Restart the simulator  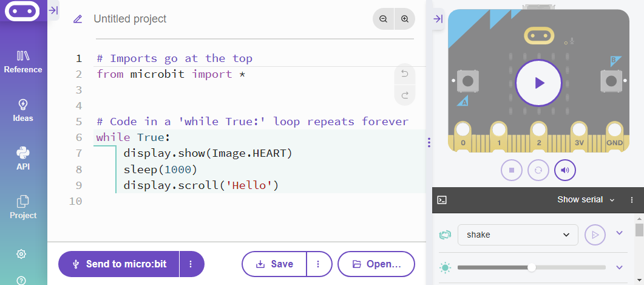pos(538,170)
